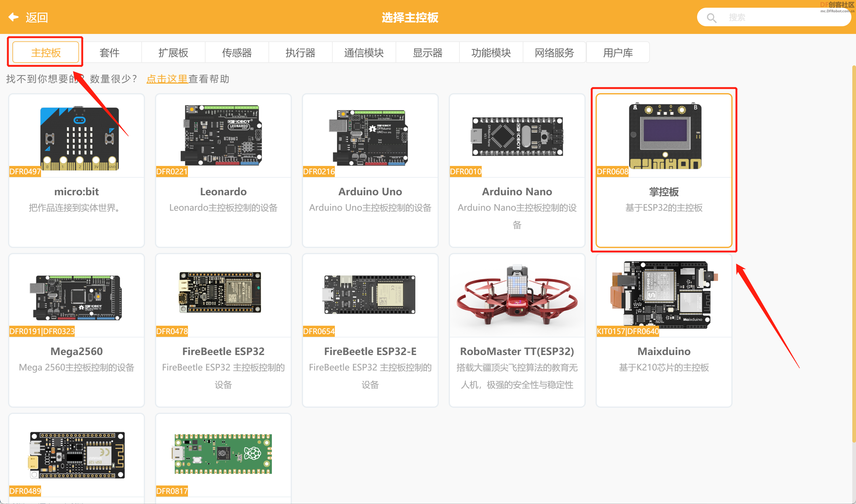Click the FireBeetle ESP32 title text
The image size is (856, 504).
[x=223, y=351]
